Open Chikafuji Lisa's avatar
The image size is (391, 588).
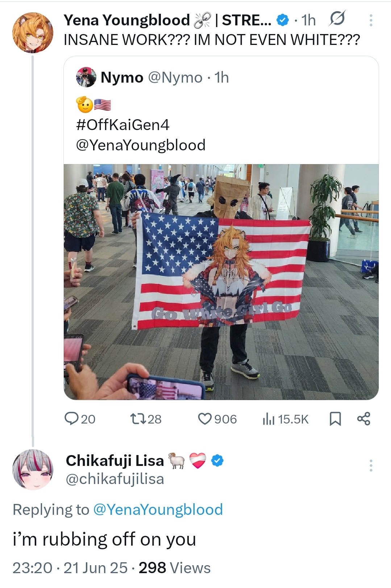[33, 470]
